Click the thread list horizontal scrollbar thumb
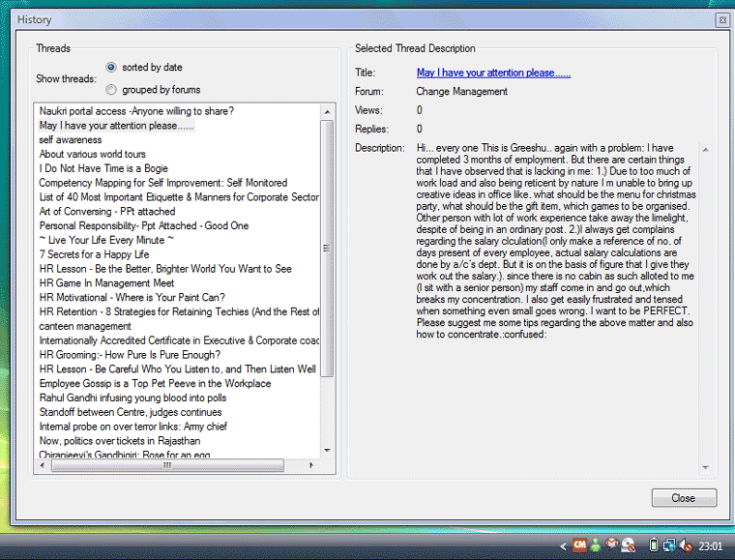The width and height of the screenshot is (735, 560). pos(167,465)
